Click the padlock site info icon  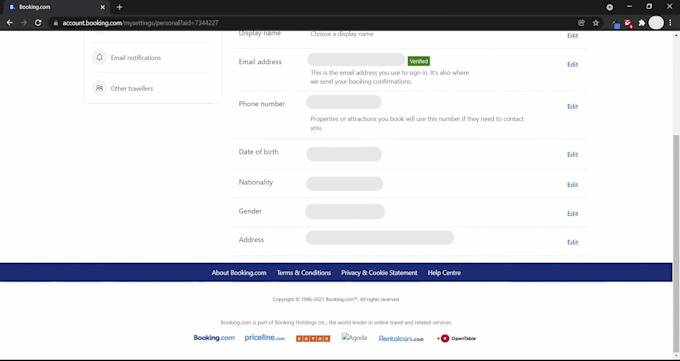[55, 23]
